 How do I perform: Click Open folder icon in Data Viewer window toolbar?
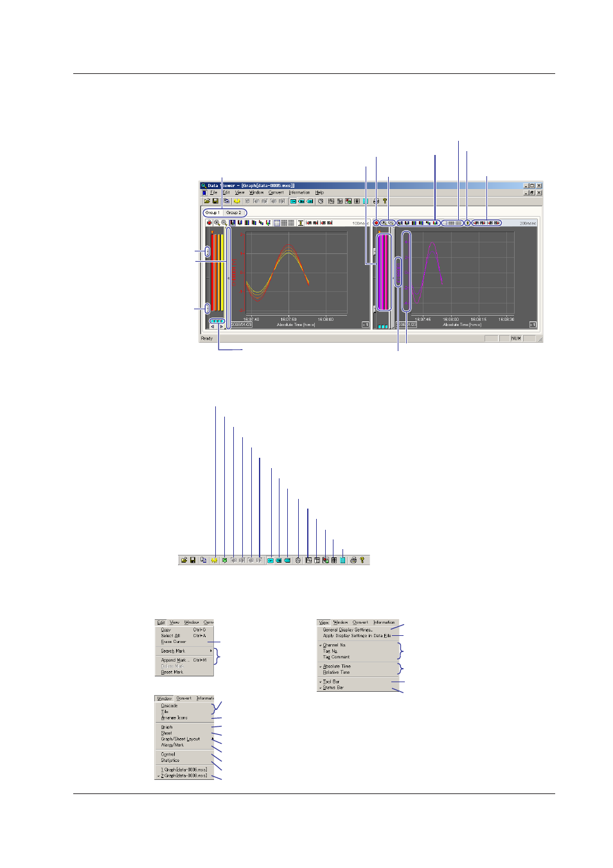coord(207,201)
